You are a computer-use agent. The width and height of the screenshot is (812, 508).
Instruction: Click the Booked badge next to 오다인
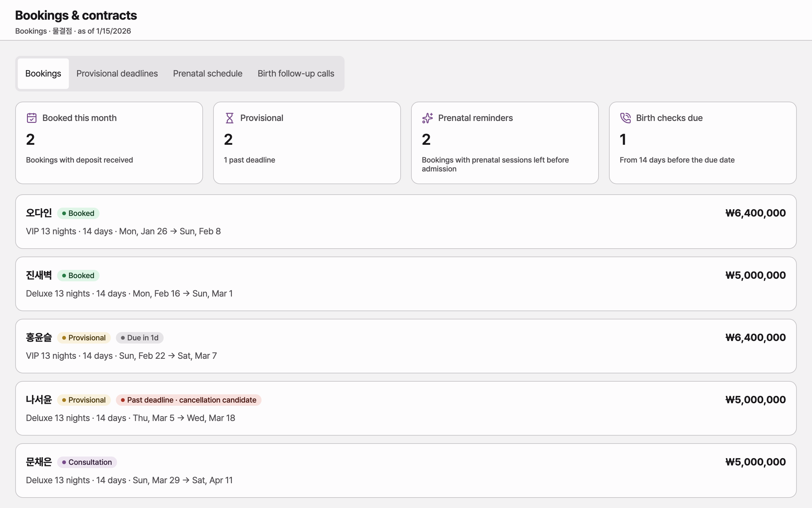(78, 213)
